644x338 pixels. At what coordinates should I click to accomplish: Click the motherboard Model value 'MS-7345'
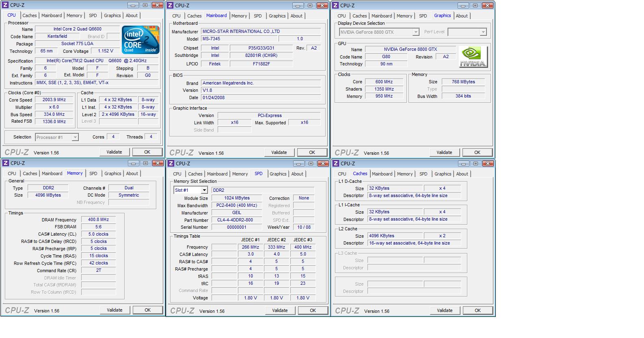(240, 39)
